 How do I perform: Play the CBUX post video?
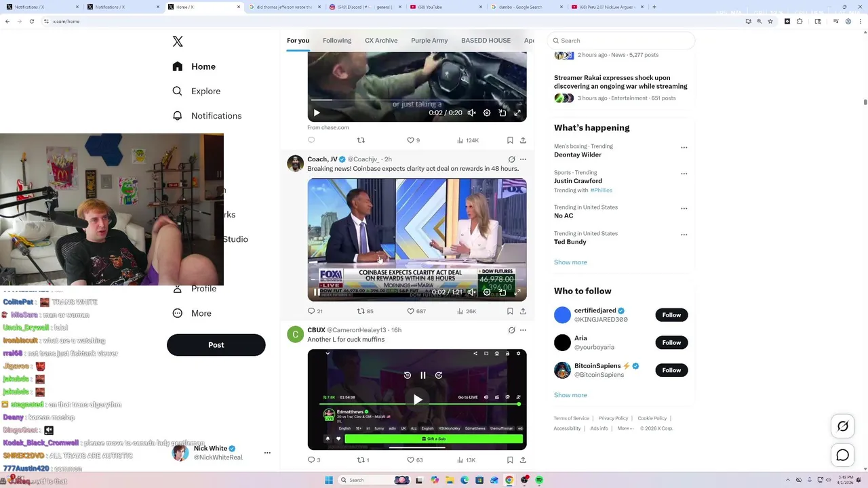[418, 400]
